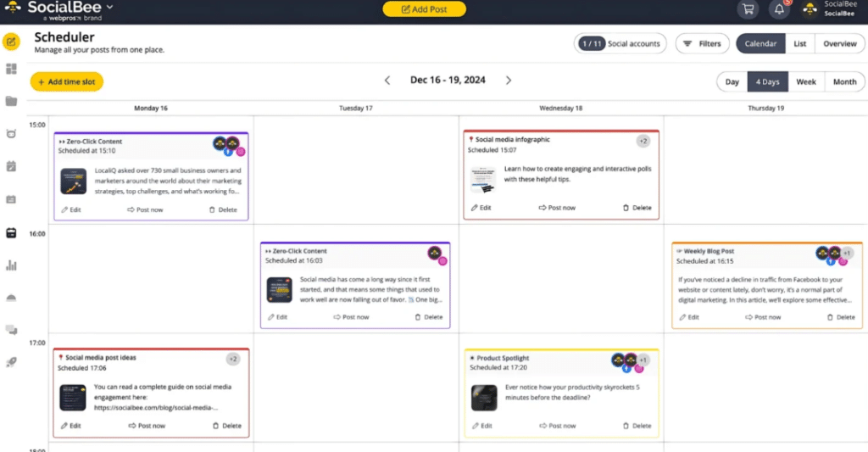Open thumbnail of Social media infographic post
The height and width of the screenshot is (452, 868).
(483, 180)
